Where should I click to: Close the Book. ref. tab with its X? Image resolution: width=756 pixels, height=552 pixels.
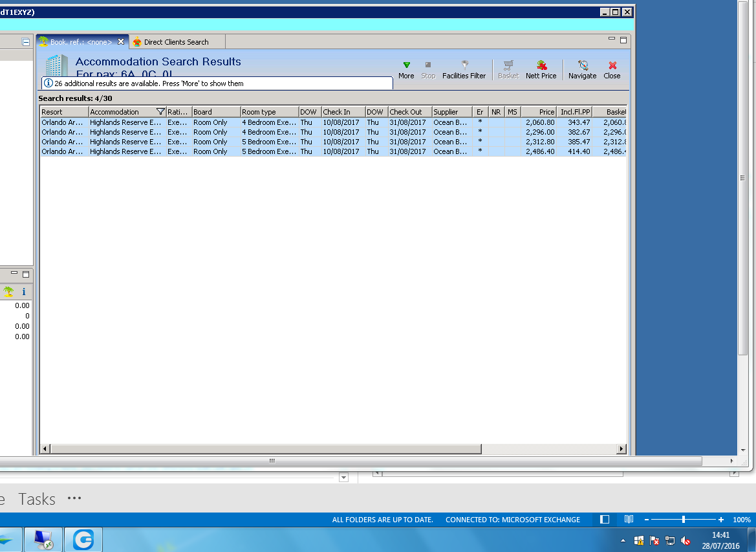click(121, 41)
